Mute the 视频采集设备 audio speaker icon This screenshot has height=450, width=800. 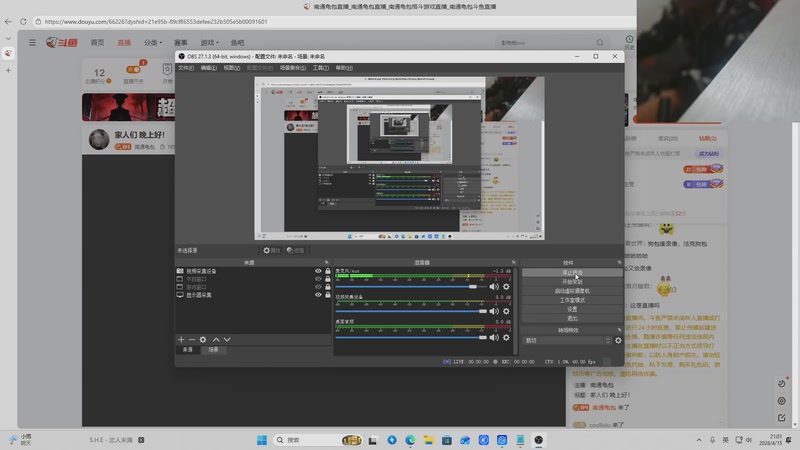pyautogui.click(x=494, y=311)
